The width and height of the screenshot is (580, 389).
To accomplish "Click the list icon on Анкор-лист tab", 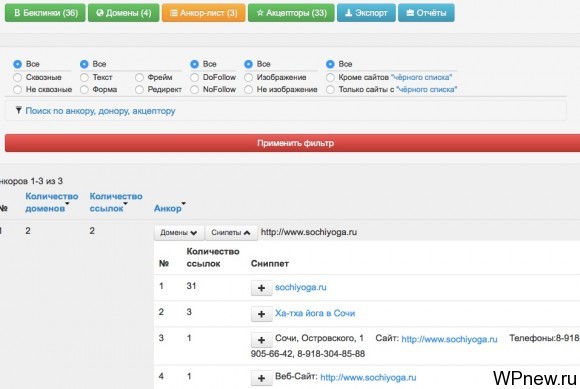I will coord(173,13).
